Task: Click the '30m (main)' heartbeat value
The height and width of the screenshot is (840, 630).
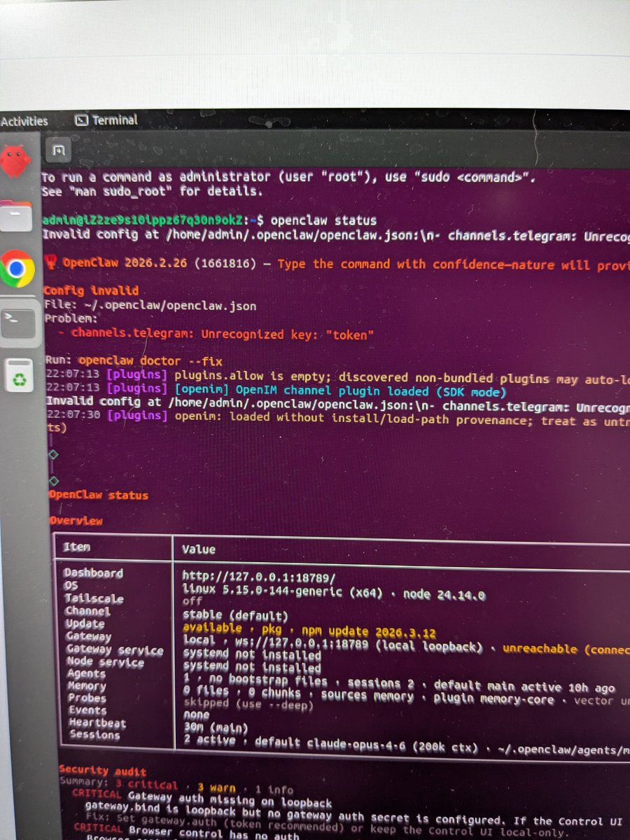Action: [x=216, y=729]
